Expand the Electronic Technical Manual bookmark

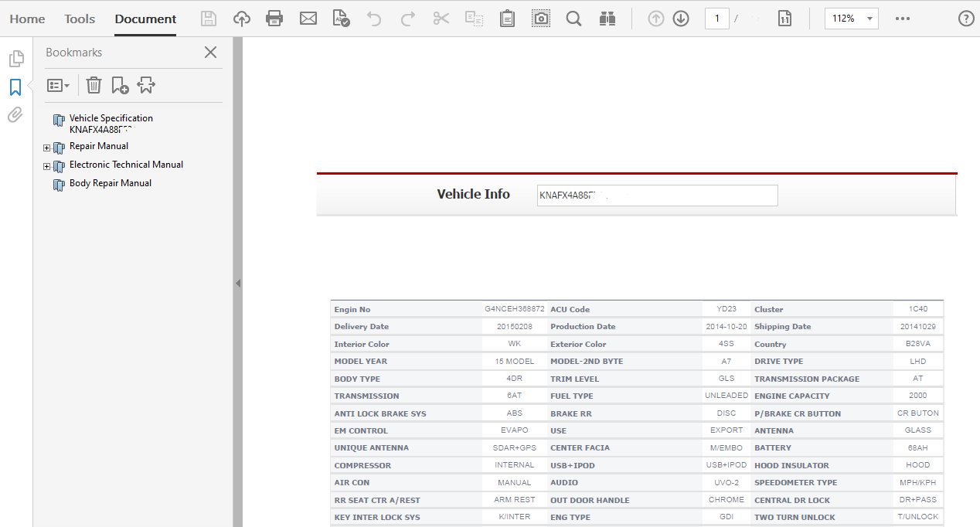tap(47, 166)
